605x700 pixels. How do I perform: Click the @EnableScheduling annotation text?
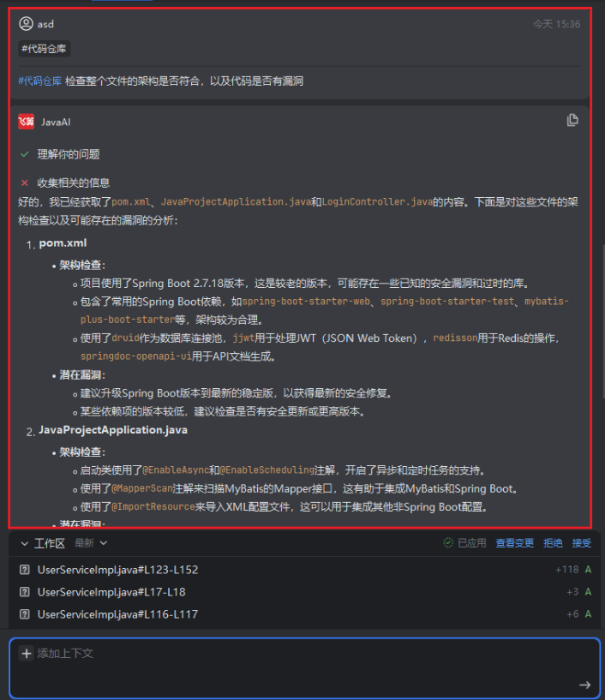point(267,470)
